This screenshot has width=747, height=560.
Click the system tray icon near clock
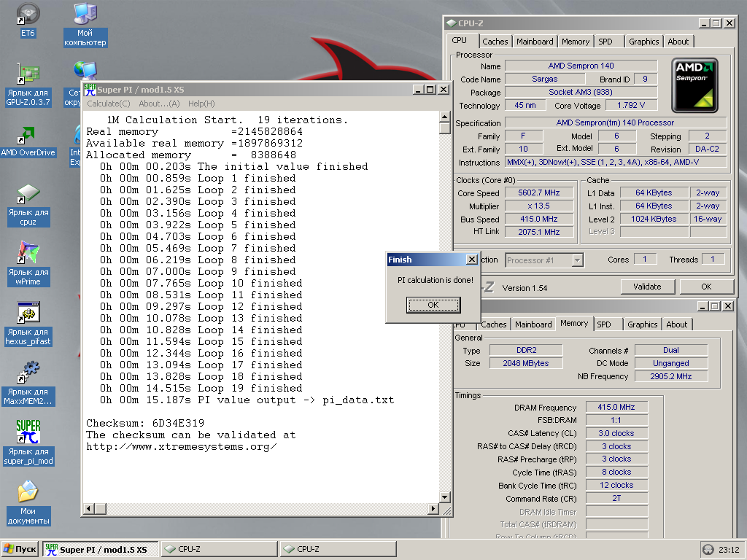[708, 550]
